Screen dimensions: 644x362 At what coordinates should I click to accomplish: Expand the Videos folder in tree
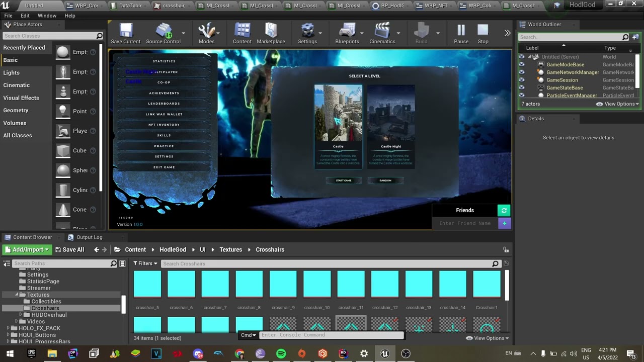coord(17,321)
